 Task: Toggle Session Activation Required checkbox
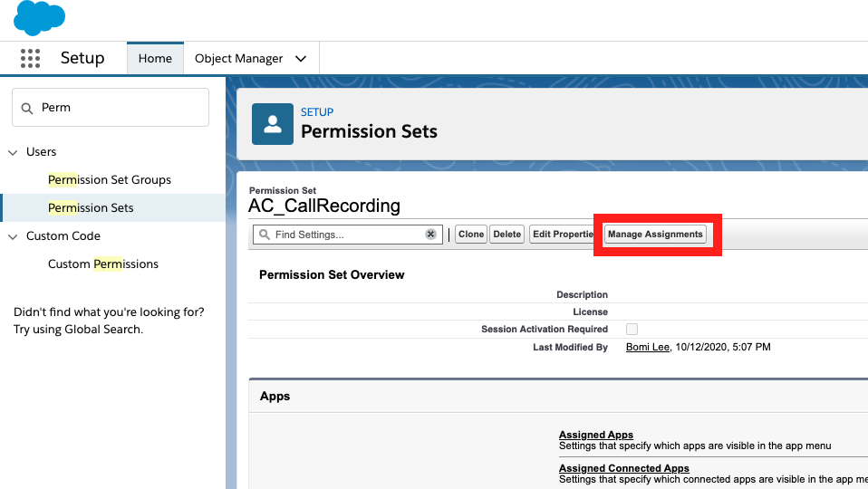click(x=632, y=329)
